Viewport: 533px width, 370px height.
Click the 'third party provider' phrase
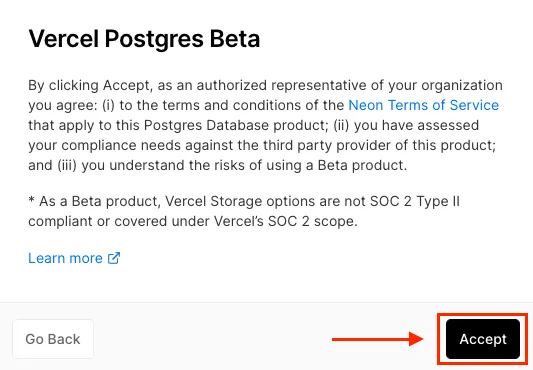point(327,145)
